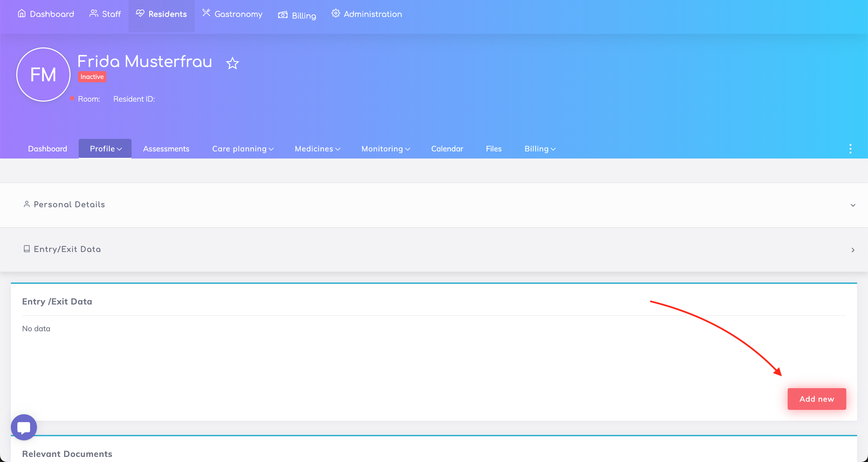Switch to the Calendar tab
This screenshot has height=462, width=868.
pyautogui.click(x=447, y=149)
